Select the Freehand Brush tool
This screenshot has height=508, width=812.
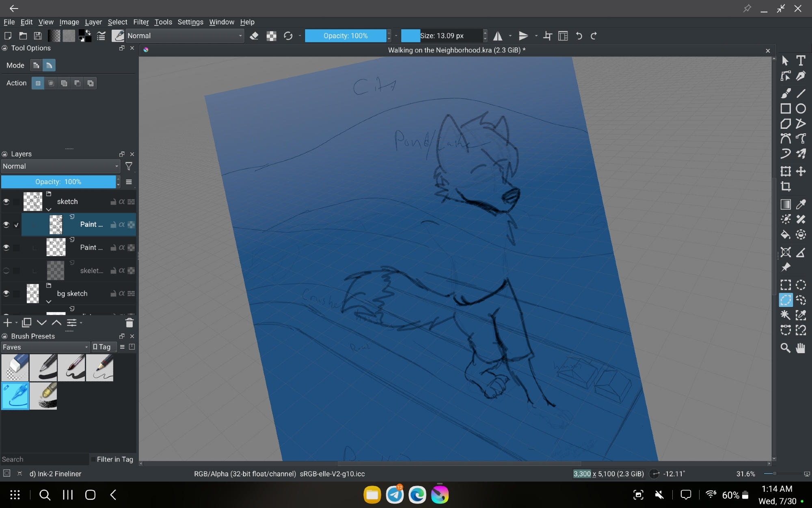[786, 93]
